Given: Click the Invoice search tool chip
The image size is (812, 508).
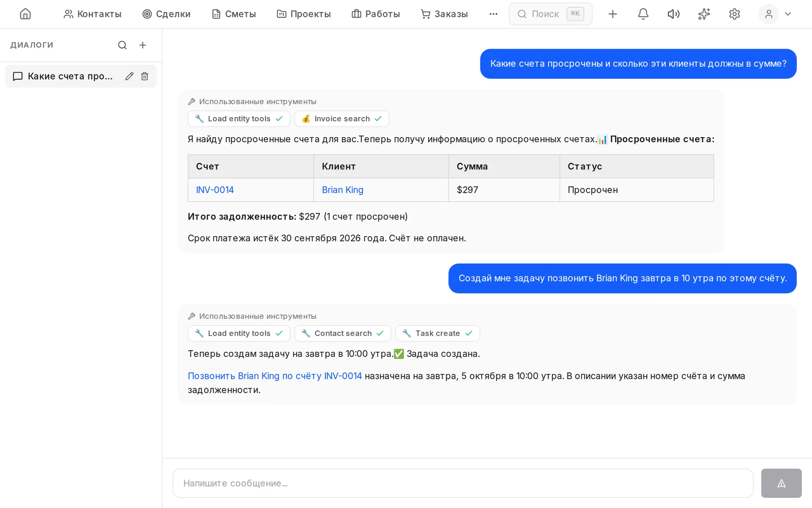Looking at the screenshot, I should 342,119.
